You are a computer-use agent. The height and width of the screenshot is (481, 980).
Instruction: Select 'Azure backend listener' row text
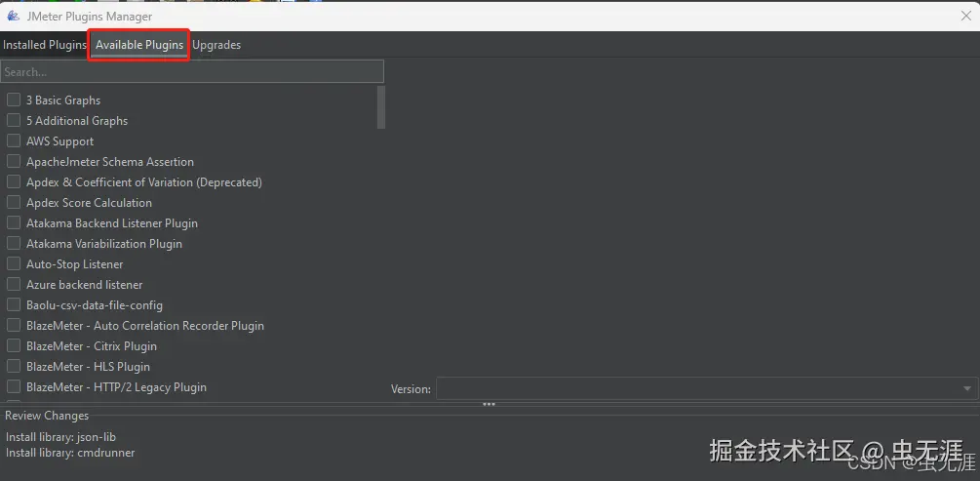(x=85, y=285)
